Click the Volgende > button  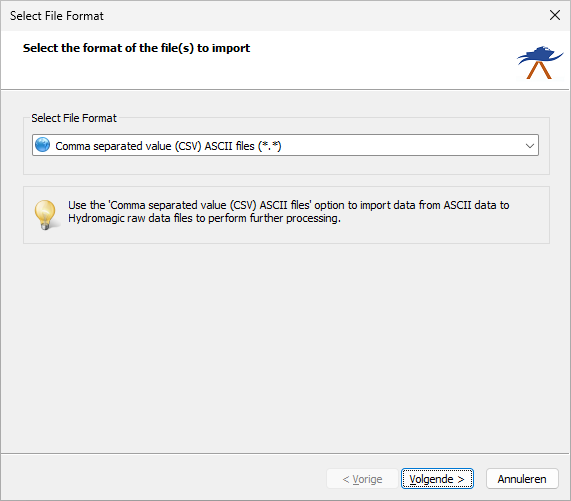(437, 479)
